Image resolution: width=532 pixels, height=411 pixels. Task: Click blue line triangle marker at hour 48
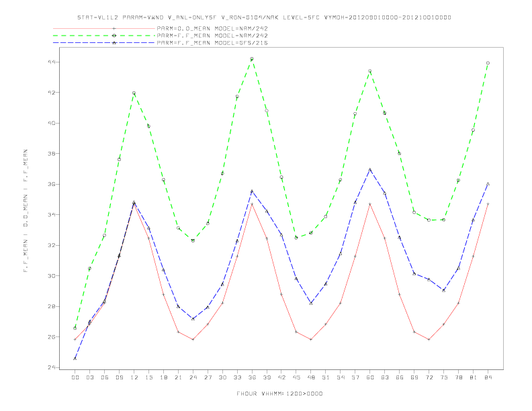click(x=311, y=304)
